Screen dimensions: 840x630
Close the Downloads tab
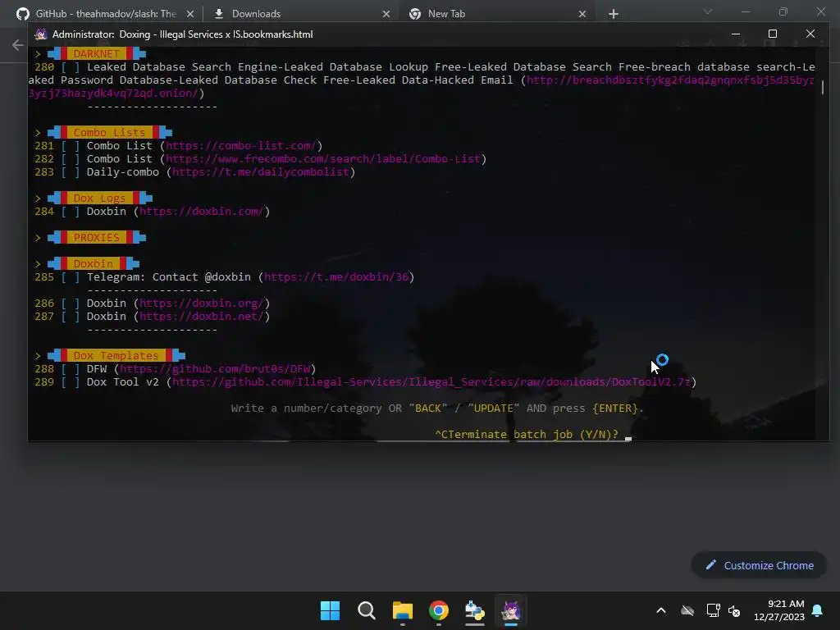(386, 14)
